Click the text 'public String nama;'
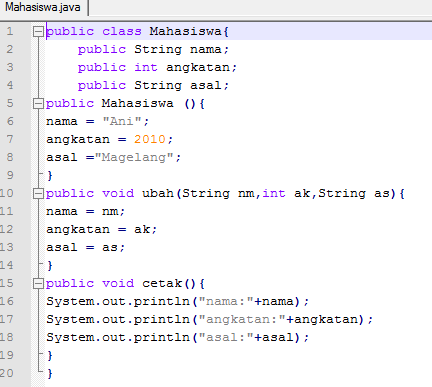The width and height of the screenshot is (432, 387). pyautogui.click(x=153, y=50)
